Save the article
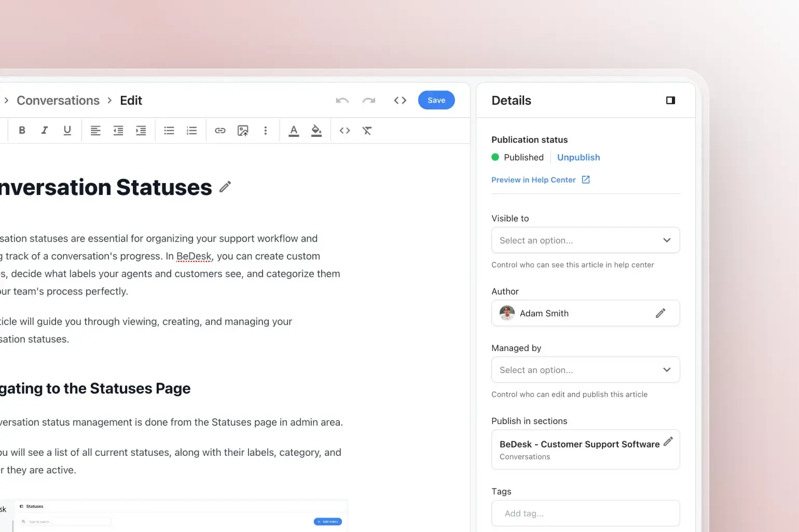This screenshot has width=799, height=532. pyautogui.click(x=436, y=101)
